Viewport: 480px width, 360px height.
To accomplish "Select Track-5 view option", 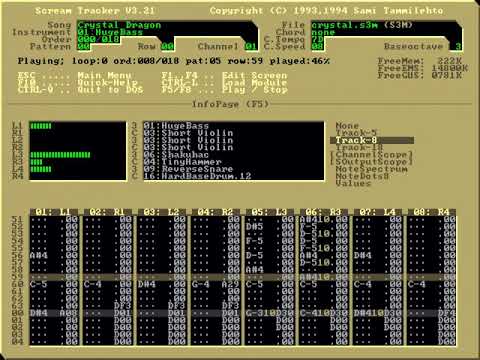I will tap(356, 133).
